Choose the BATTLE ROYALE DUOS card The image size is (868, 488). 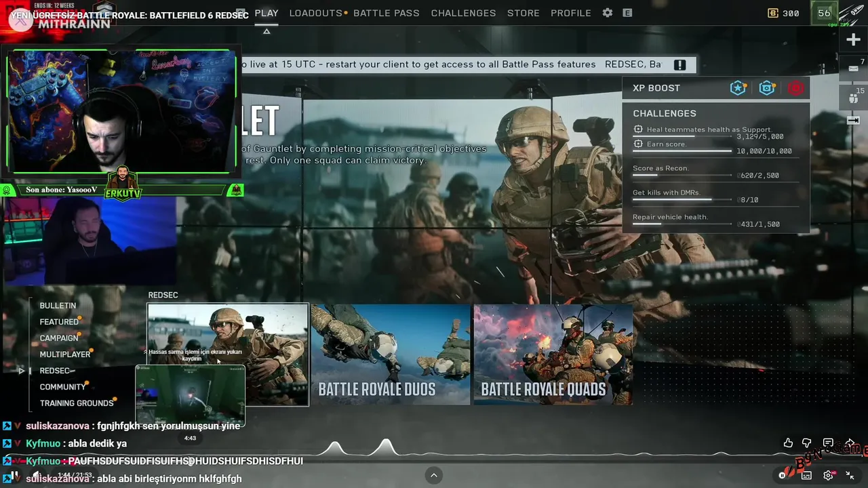391,354
